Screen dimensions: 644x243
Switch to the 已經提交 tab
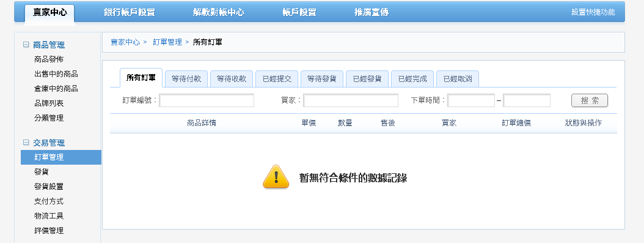click(277, 79)
